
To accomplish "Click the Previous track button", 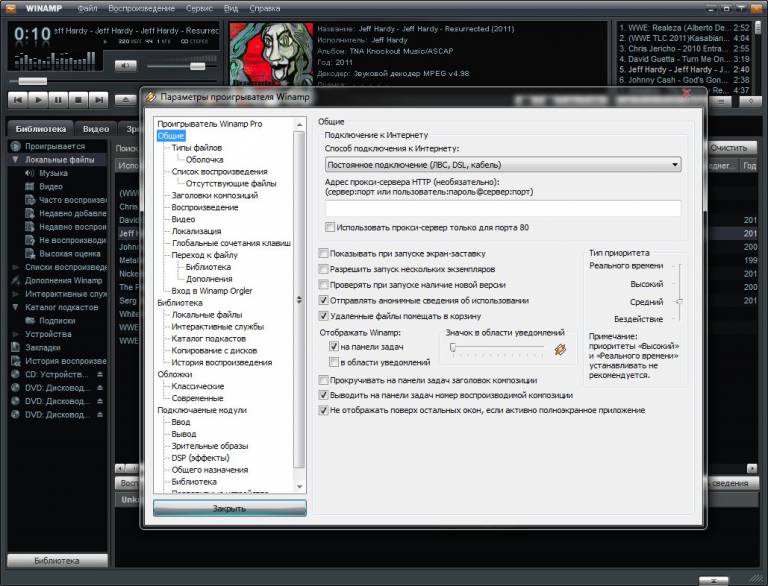I will pos(18,100).
